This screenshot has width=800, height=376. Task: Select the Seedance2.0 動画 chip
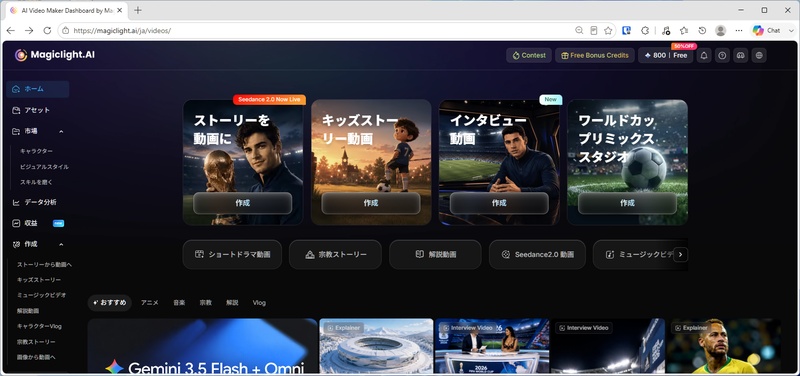click(x=537, y=255)
